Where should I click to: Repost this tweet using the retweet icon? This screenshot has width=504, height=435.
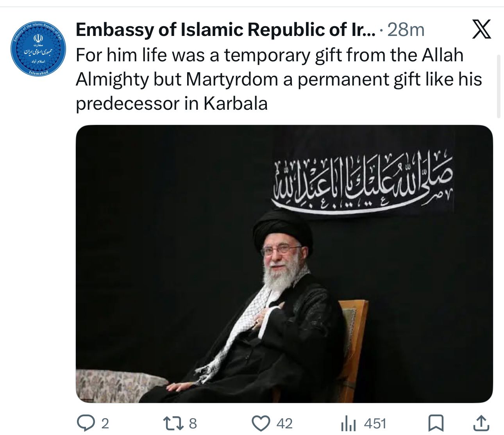coord(172,423)
